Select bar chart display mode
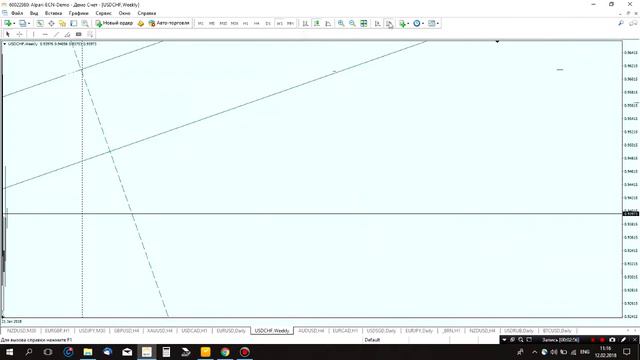The image size is (640, 360). click(x=305, y=24)
